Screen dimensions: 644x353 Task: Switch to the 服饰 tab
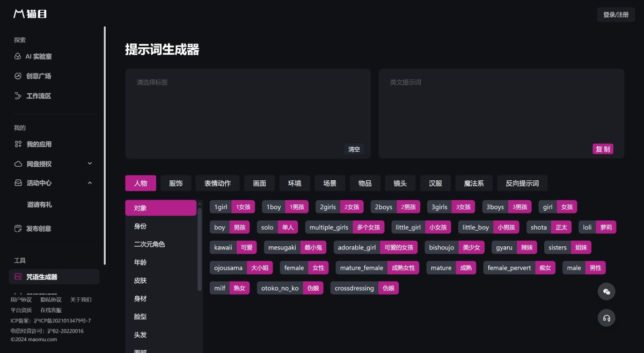176,183
